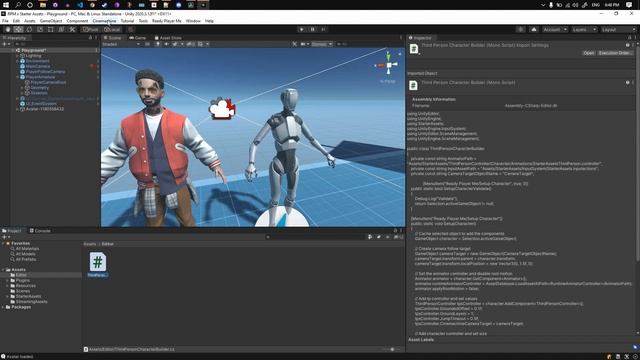Click Search by Label icon in Project
This screenshot has width=640, height=360.
[x=378, y=237]
